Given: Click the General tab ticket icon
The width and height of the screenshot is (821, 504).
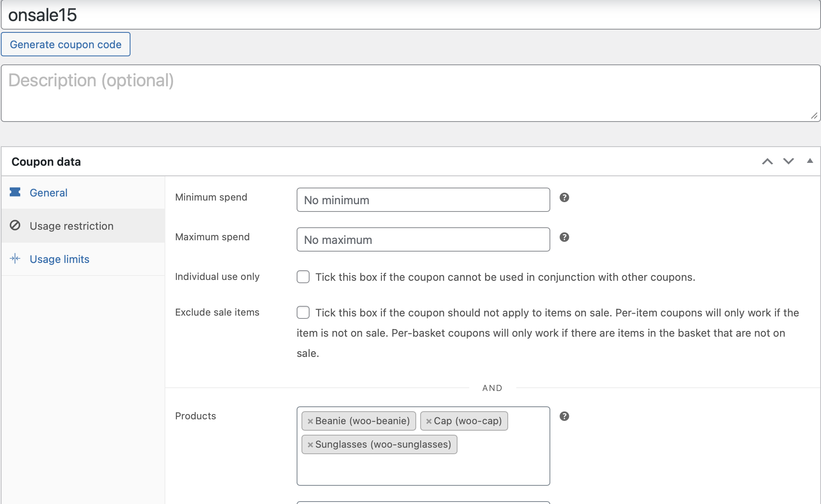Looking at the screenshot, I should (x=15, y=192).
